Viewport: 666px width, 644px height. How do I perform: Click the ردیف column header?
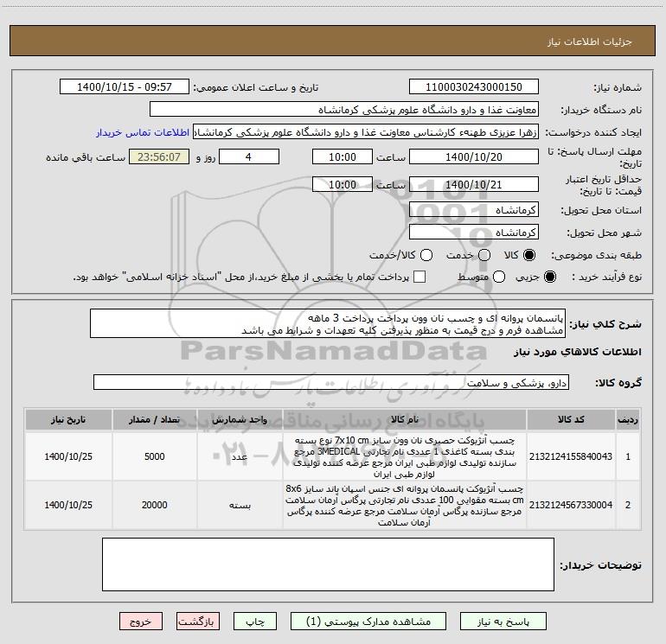pyautogui.click(x=628, y=419)
